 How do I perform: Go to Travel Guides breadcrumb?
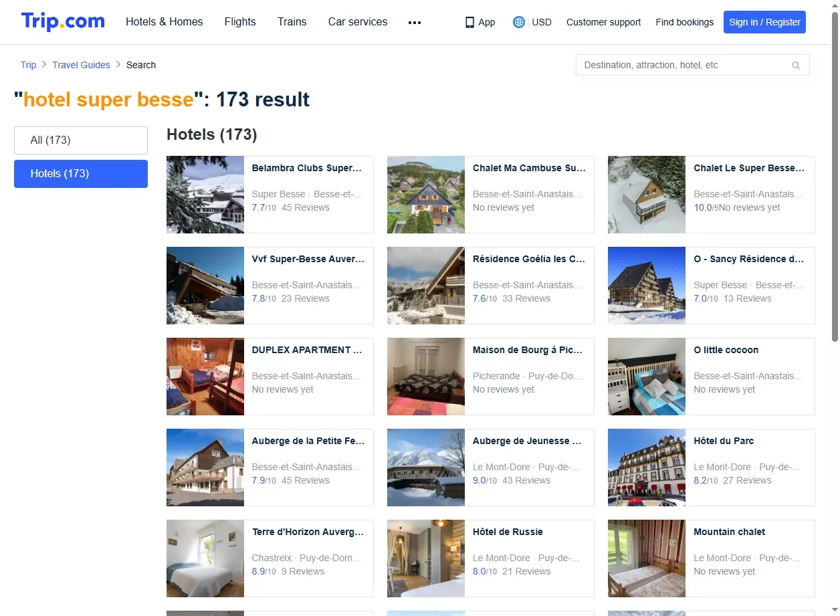[81, 65]
